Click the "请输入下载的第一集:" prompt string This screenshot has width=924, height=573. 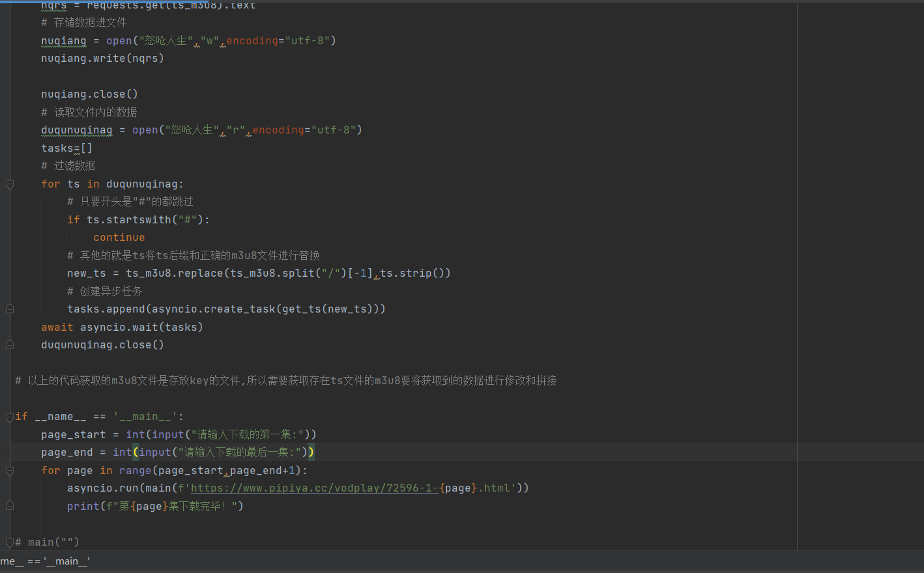(x=248, y=434)
